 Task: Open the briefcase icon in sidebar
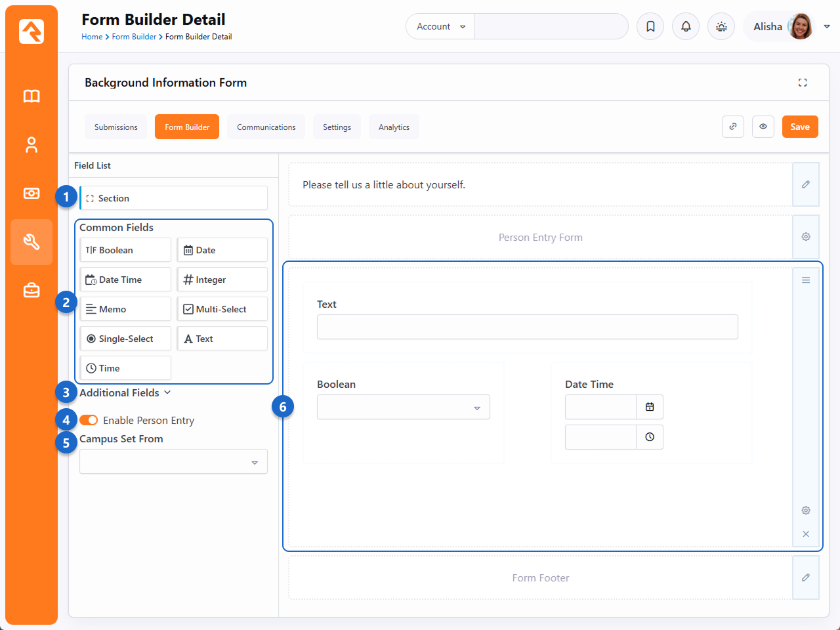(x=31, y=290)
